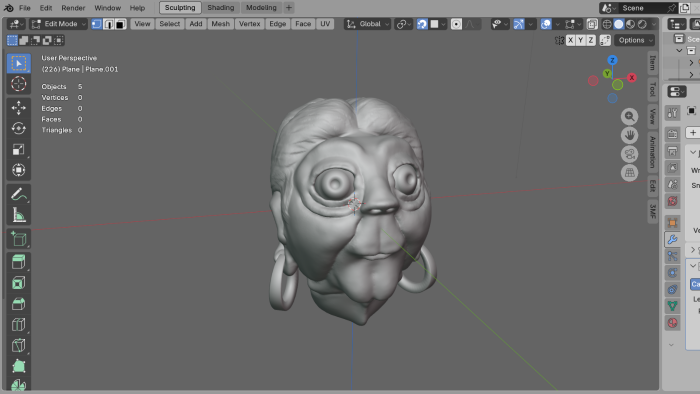Switch to the Shading workspace tab
This screenshot has width=700, height=394.
click(x=221, y=8)
